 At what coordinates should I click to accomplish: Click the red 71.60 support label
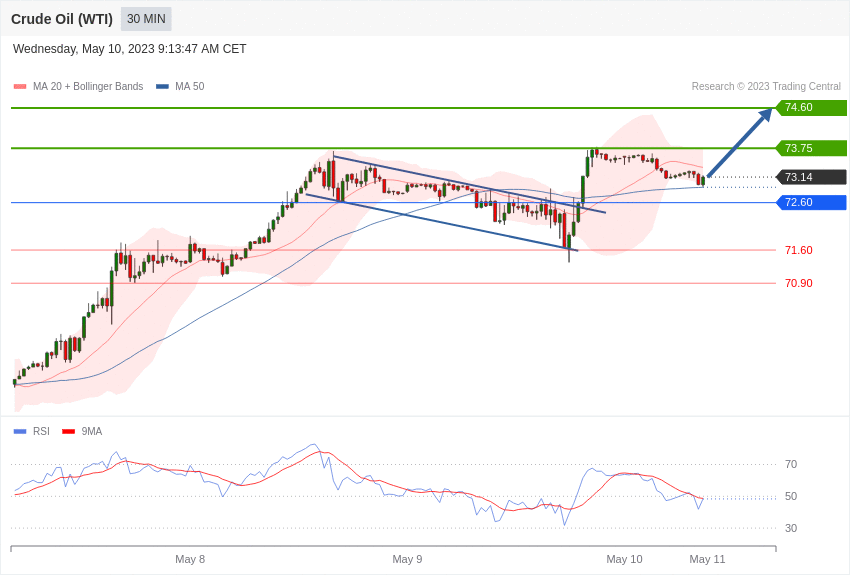click(x=798, y=250)
